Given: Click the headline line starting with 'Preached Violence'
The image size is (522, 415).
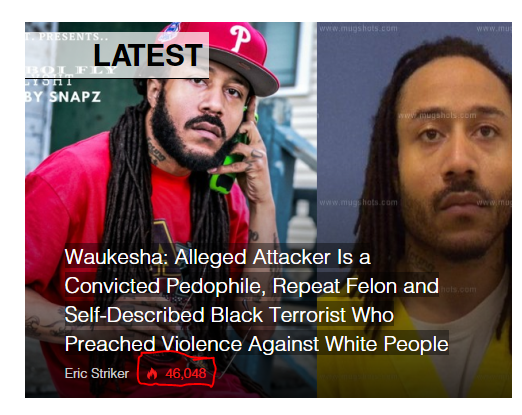Looking at the screenshot, I should coord(257,344).
